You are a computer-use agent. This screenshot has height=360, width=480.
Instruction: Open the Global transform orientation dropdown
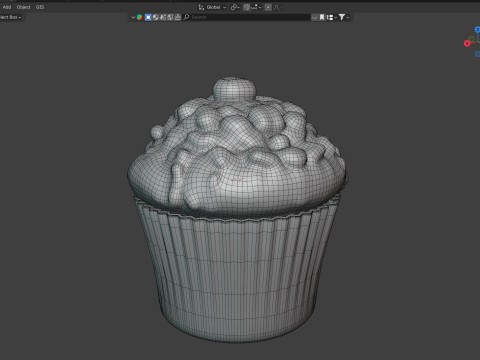(x=212, y=7)
